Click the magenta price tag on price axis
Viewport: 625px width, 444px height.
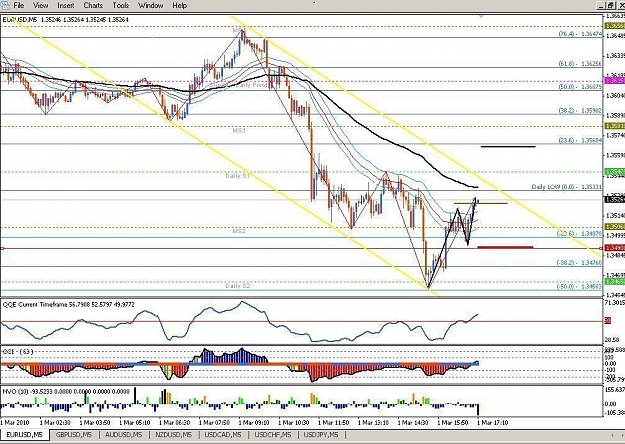615,81
